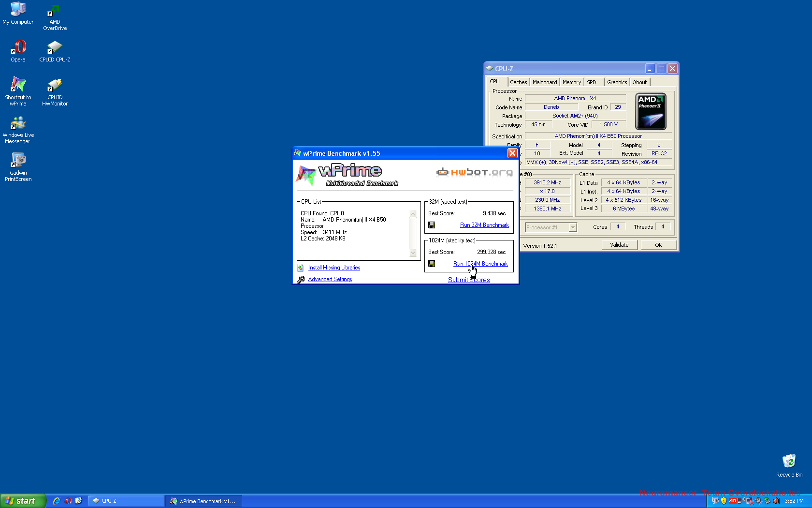Click the up arrow in the wPrime CPU List scrollbar
The height and width of the screenshot is (508, 812).
click(x=413, y=214)
